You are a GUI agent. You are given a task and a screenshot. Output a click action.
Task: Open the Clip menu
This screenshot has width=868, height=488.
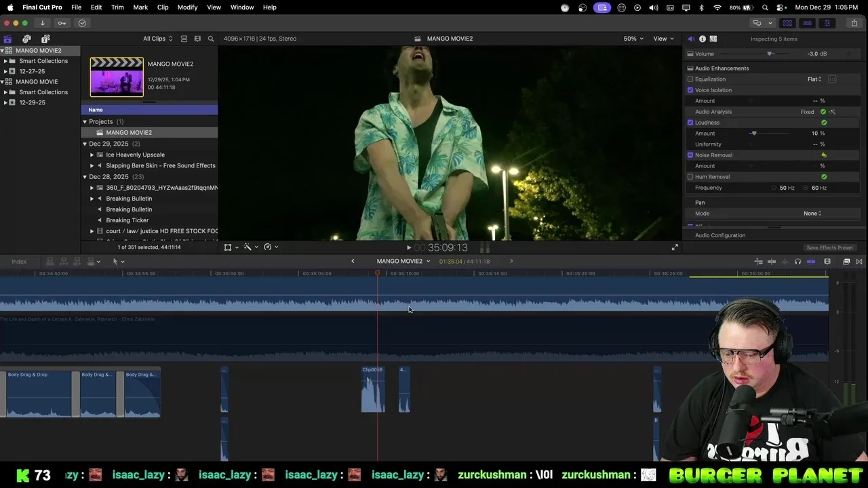point(163,7)
